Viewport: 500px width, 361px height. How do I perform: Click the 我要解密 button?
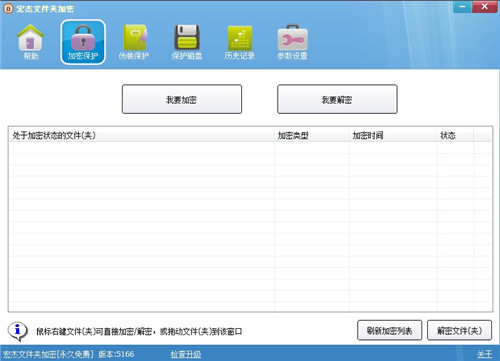point(337,99)
